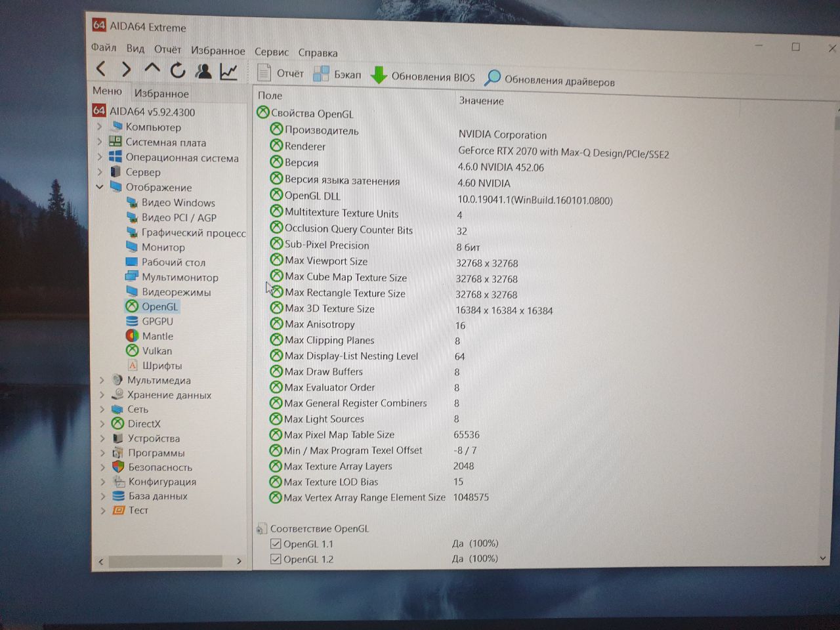Click the Max 3D Texture Size row

pyautogui.click(x=411, y=308)
